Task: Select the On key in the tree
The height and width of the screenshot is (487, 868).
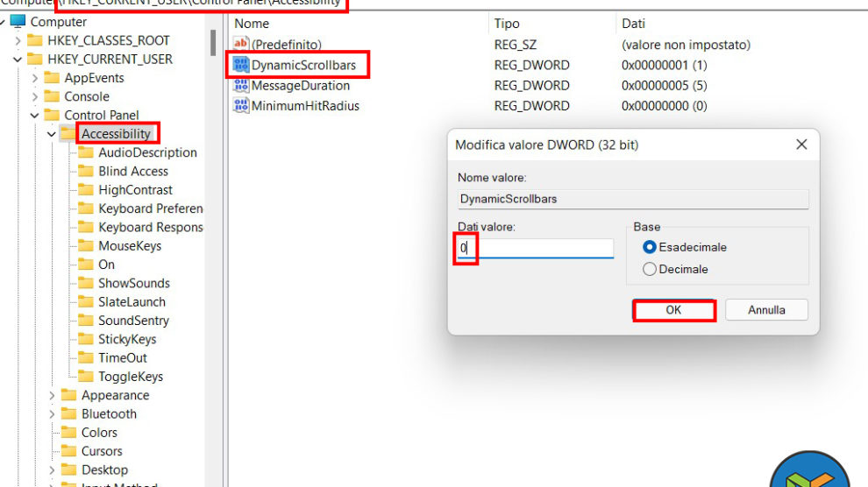Action: click(106, 265)
